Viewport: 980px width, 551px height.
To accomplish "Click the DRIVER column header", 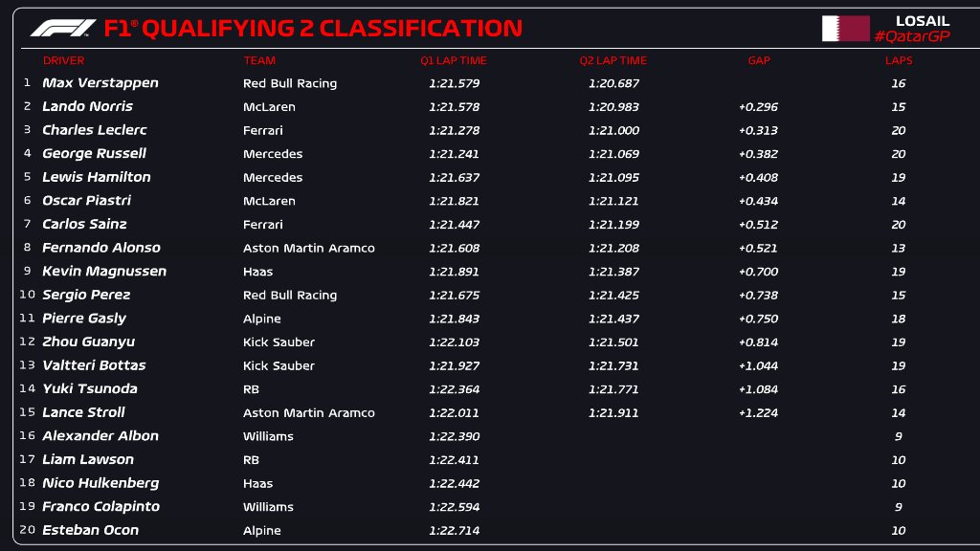I will [64, 60].
